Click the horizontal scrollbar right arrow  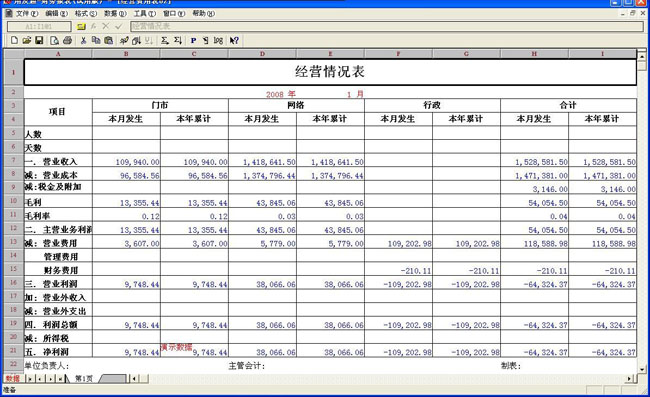pyautogui.click(x=630, y=378)
